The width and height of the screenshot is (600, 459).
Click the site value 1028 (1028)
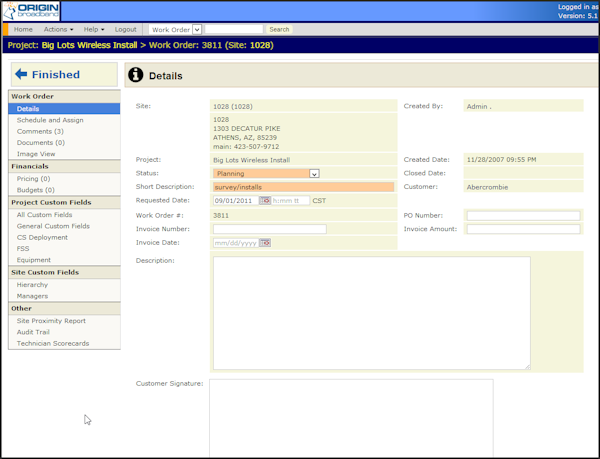tap(233, 106)
